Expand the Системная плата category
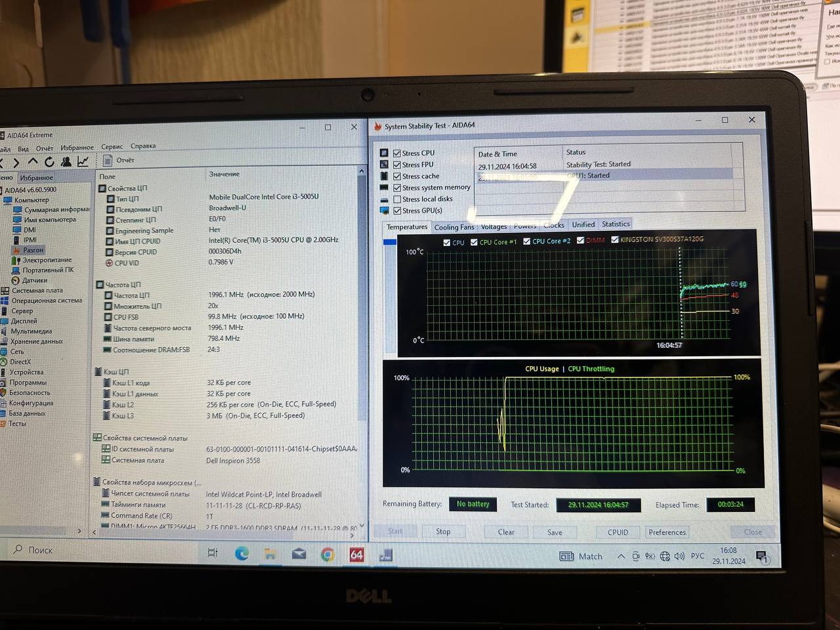 click(32, 291)
